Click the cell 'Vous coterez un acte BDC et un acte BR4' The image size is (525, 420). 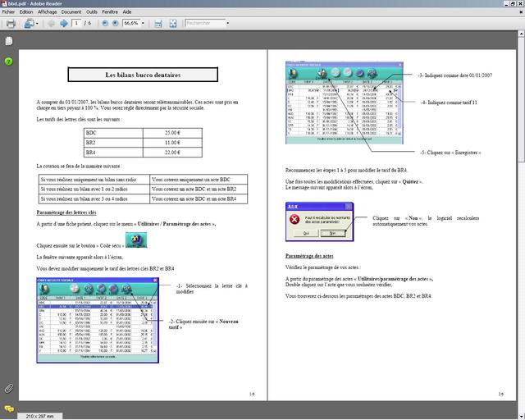point(199,199)
